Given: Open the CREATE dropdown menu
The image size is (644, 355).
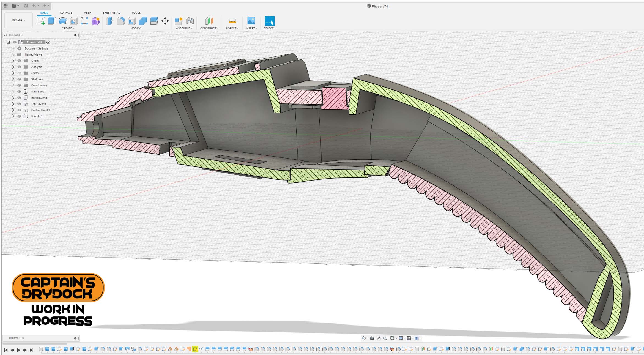Looking at the screenshot, I should (68, 28).
